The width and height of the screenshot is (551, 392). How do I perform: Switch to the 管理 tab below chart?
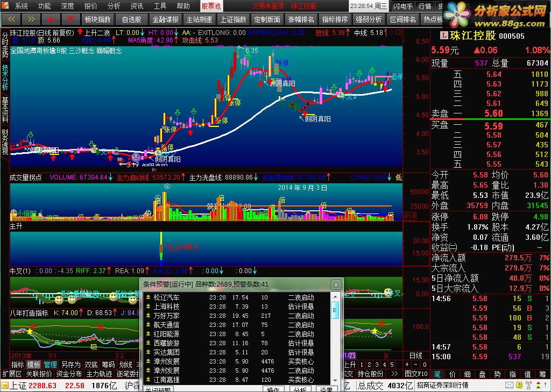click(x=50, y=365)
